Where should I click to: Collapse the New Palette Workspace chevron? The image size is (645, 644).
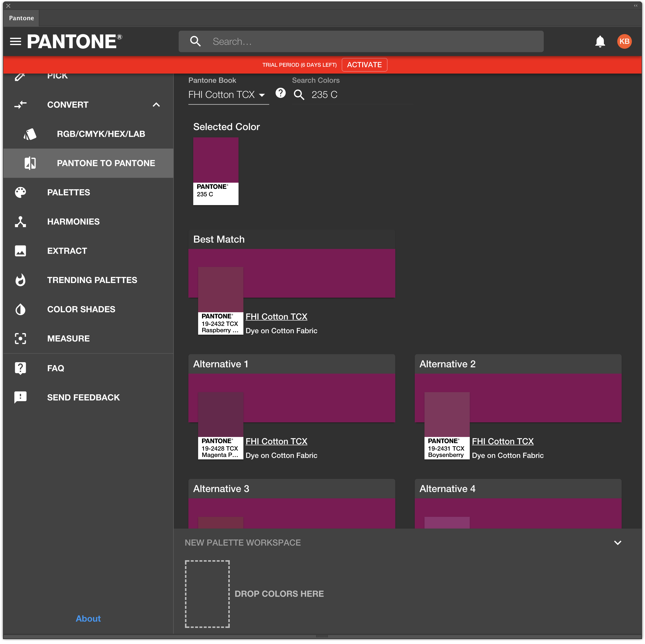618,543
